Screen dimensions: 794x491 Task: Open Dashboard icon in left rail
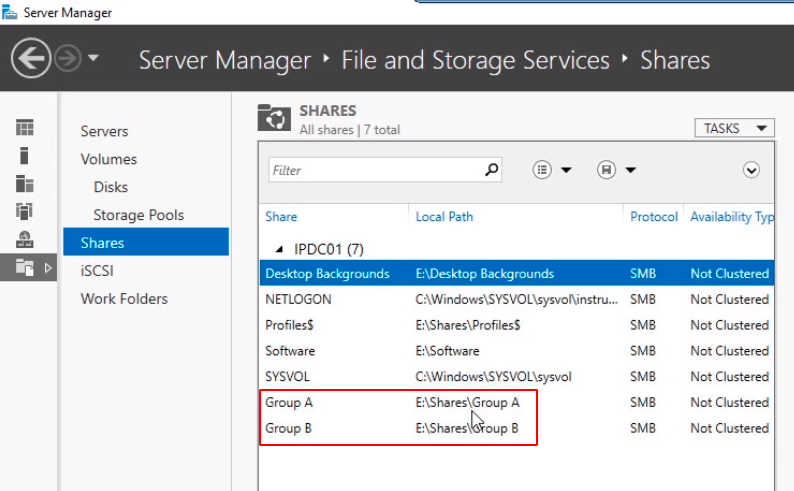(x=24, y=128)
